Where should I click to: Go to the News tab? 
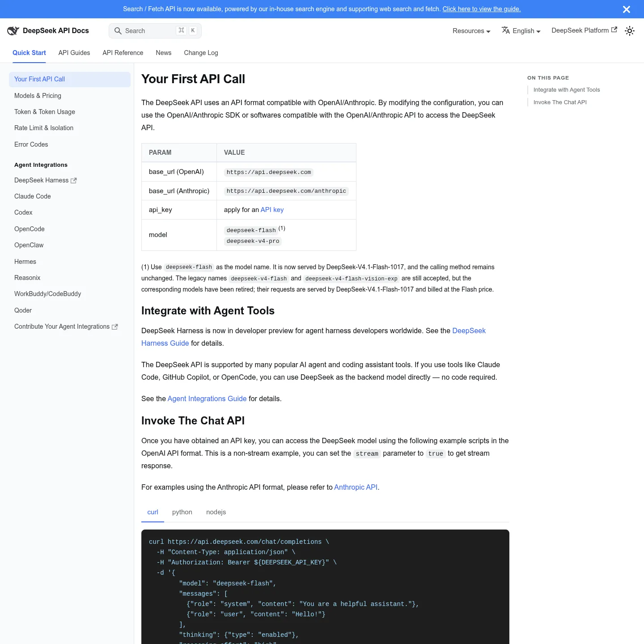coord(164,53)
